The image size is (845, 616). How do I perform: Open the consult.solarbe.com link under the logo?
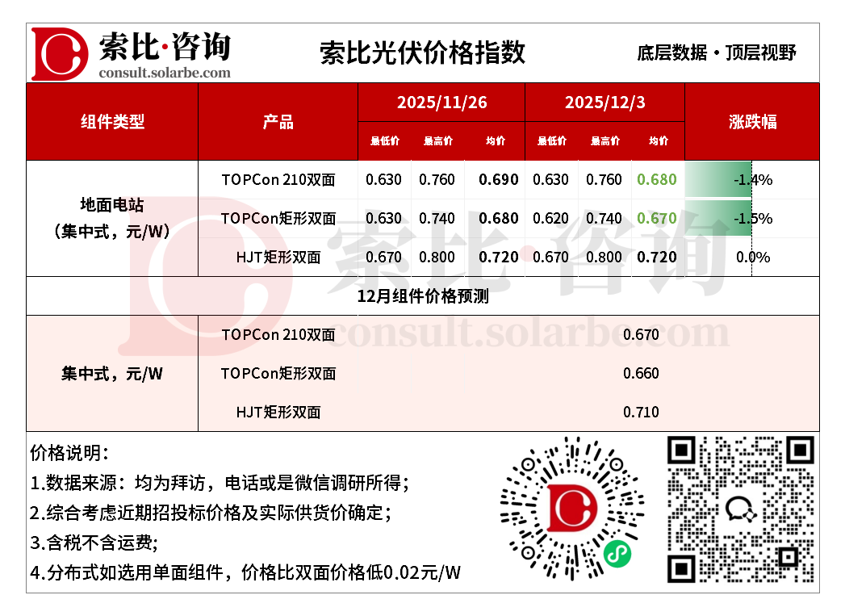164,73
